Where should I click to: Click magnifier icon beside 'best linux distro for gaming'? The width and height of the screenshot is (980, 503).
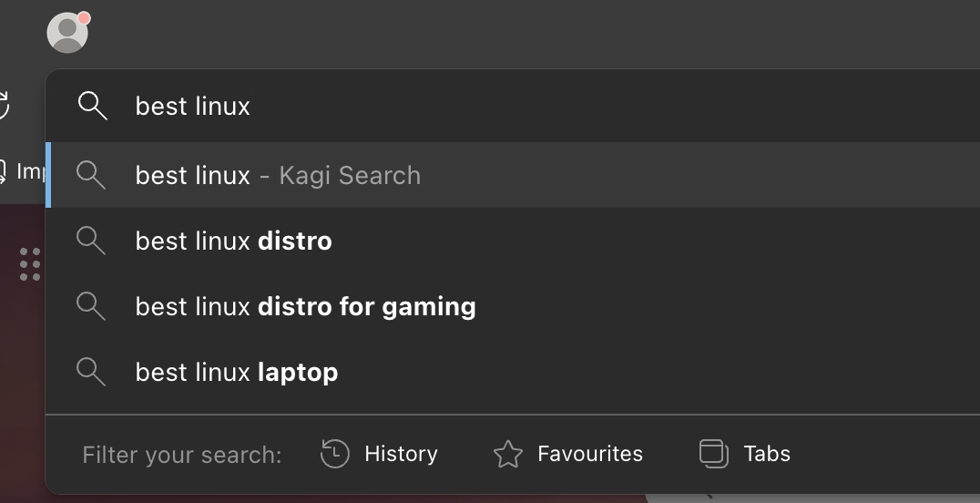pyautogui.click(x=91, y=306)
